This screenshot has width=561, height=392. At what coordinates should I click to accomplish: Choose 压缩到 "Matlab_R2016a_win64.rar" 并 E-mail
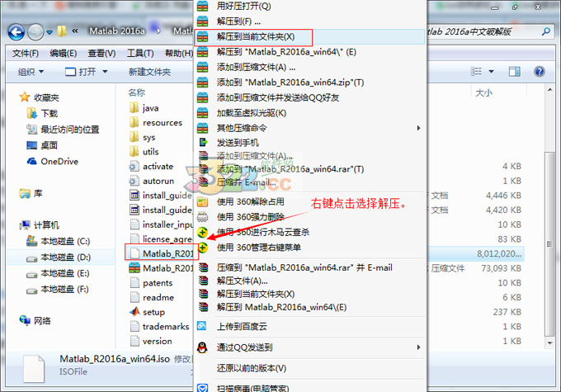pos(310,267)
